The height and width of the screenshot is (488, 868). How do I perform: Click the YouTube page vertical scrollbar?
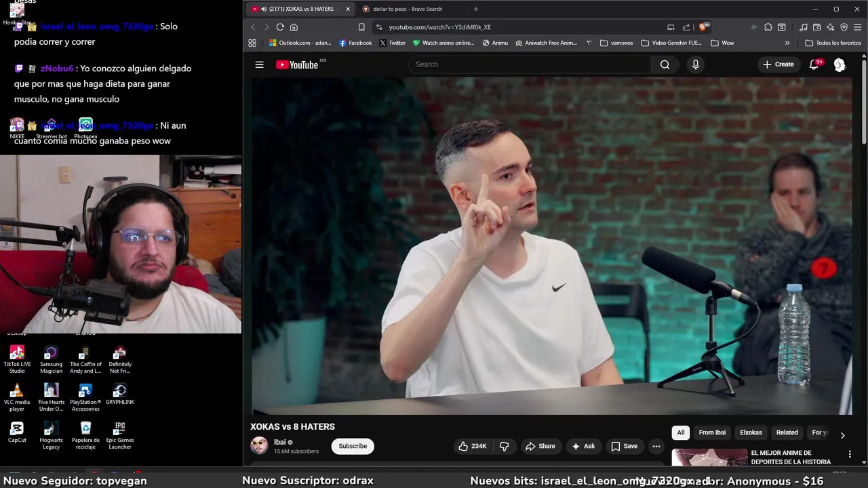tap(864, 102)
